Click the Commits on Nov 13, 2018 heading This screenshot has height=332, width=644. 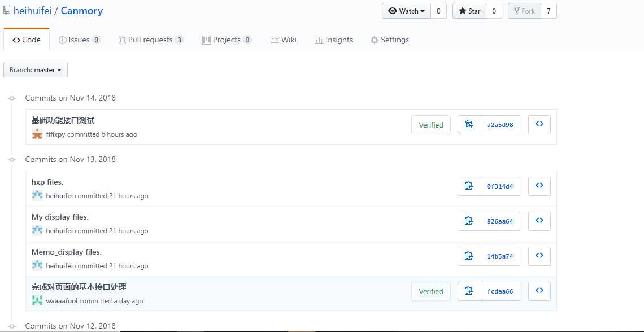tap(70, 159)
